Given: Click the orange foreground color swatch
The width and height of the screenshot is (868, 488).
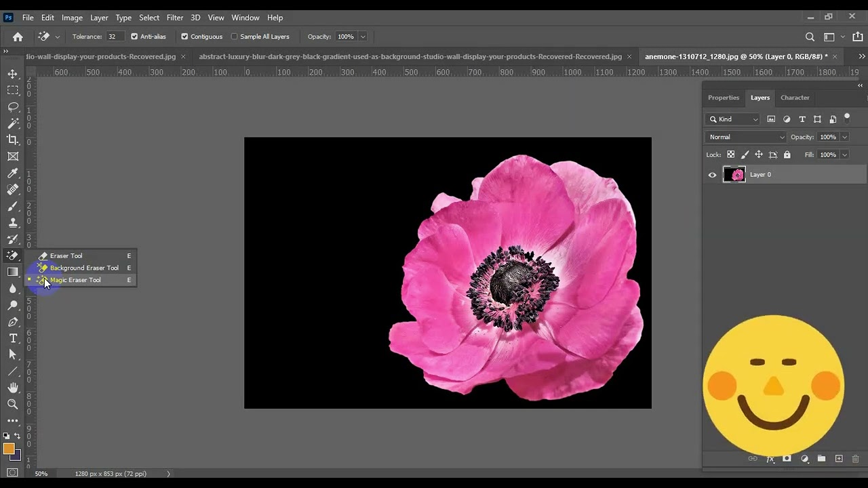Looking at the screenshot, I should pyautogui.click(x=9, y=449).
